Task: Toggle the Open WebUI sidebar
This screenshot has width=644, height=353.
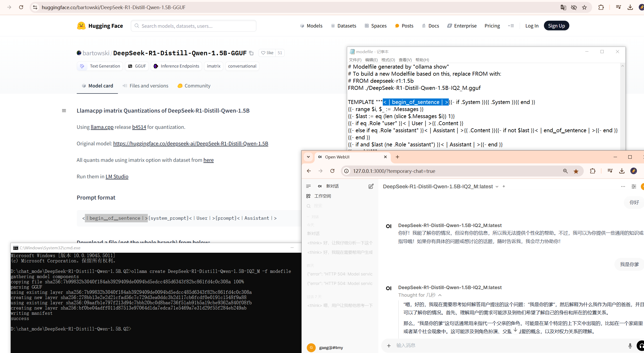Action: pyautogui.click(x=308, y=186)
